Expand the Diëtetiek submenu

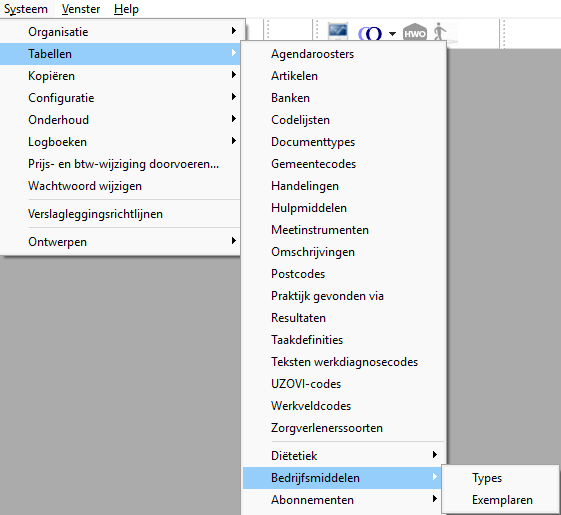(x=343, y=456)
